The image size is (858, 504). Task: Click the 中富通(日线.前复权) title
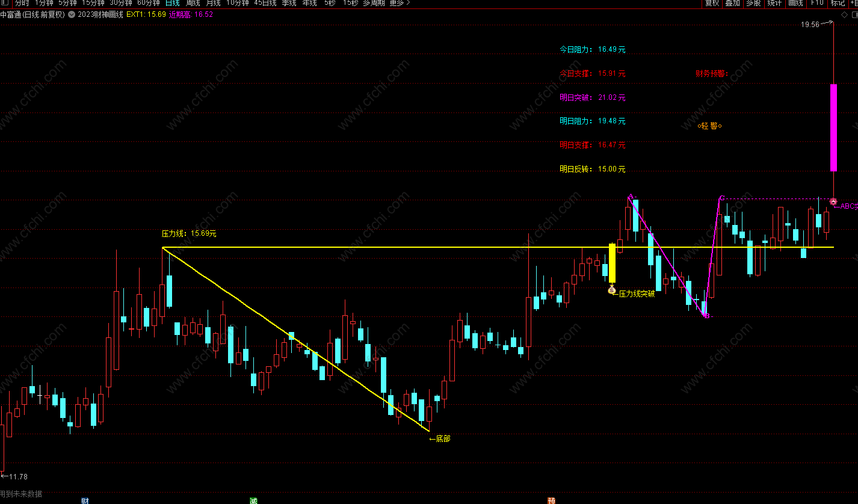[x=32, y=14]
